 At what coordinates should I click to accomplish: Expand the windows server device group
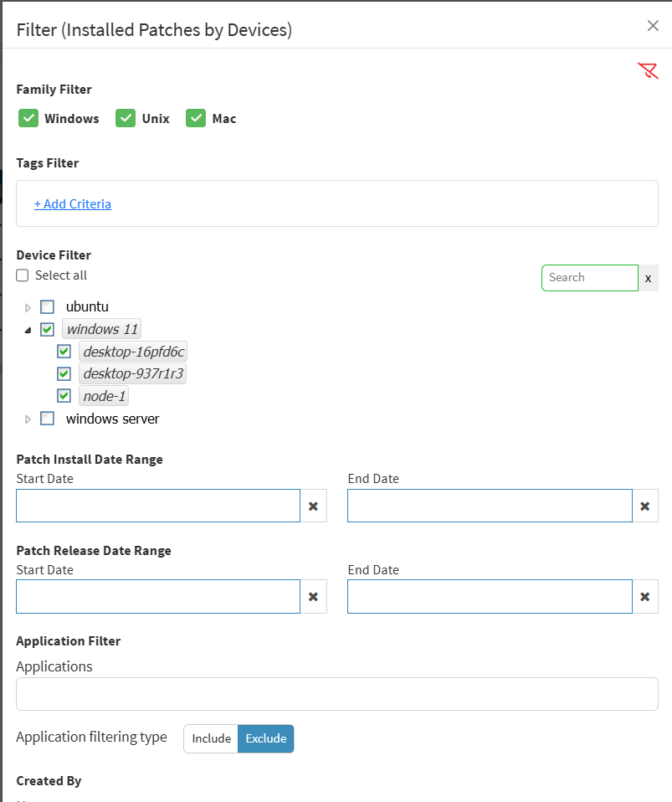28,419
